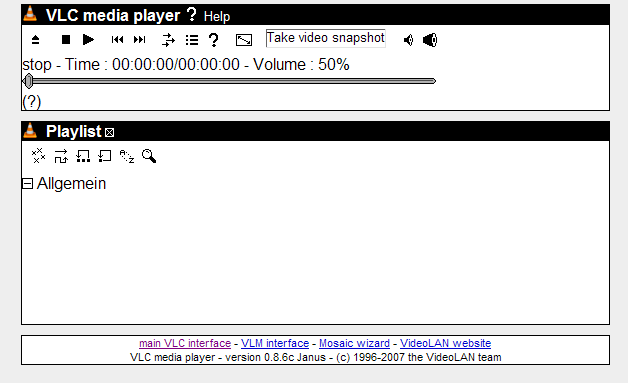
Task: Click the cone icon in Playlist header
Action: coord(30,130)
